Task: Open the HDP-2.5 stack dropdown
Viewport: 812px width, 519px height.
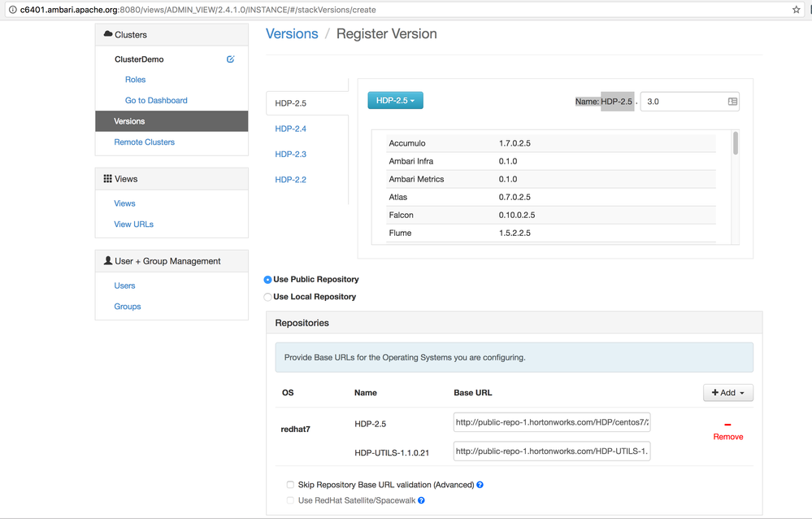Action: coord(395,100)
